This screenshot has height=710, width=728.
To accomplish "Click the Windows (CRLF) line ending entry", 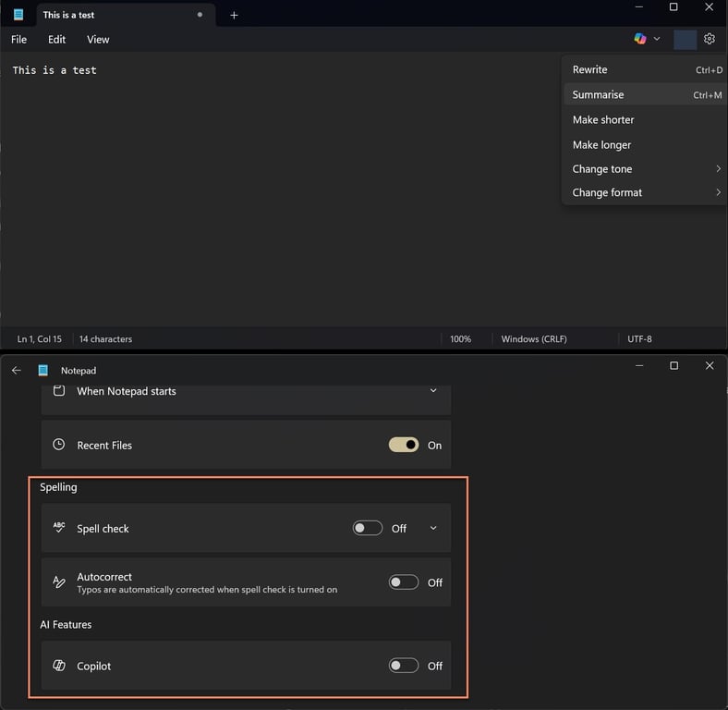I will [534, 339].
